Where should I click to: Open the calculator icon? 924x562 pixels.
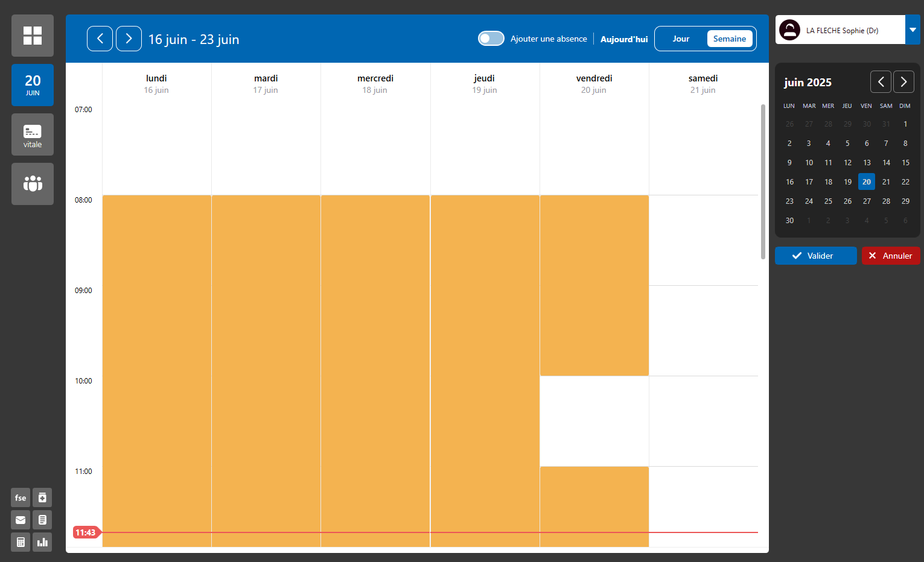coord(21,542)
